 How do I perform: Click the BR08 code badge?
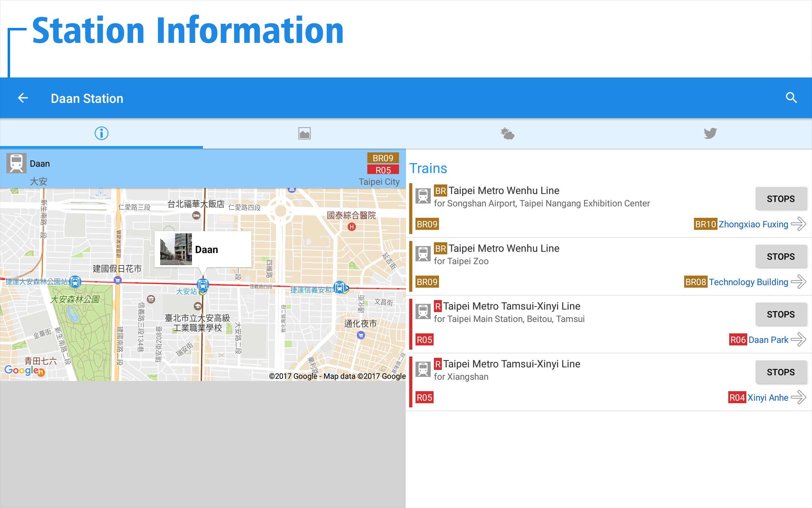pos(696,282)
